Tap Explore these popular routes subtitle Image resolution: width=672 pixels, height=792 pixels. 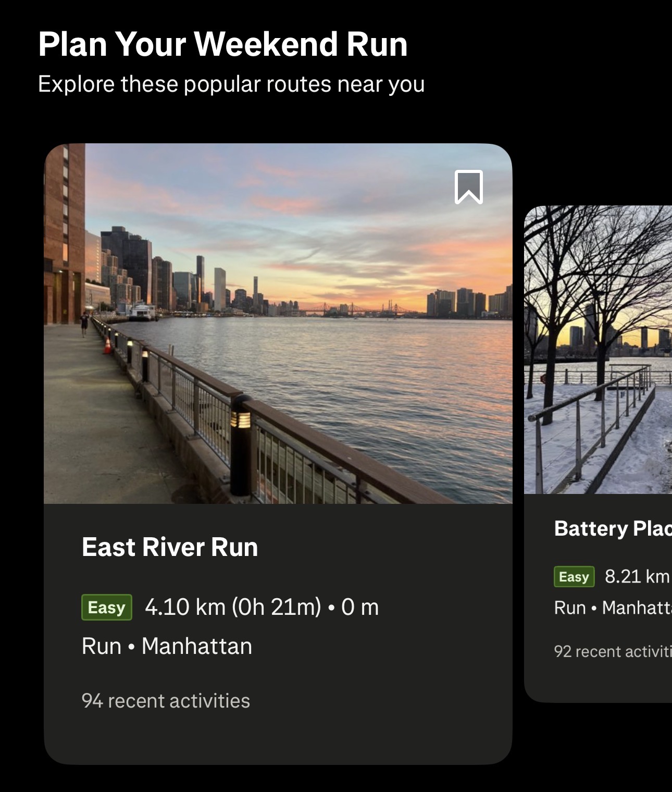(x=231, y=84)
